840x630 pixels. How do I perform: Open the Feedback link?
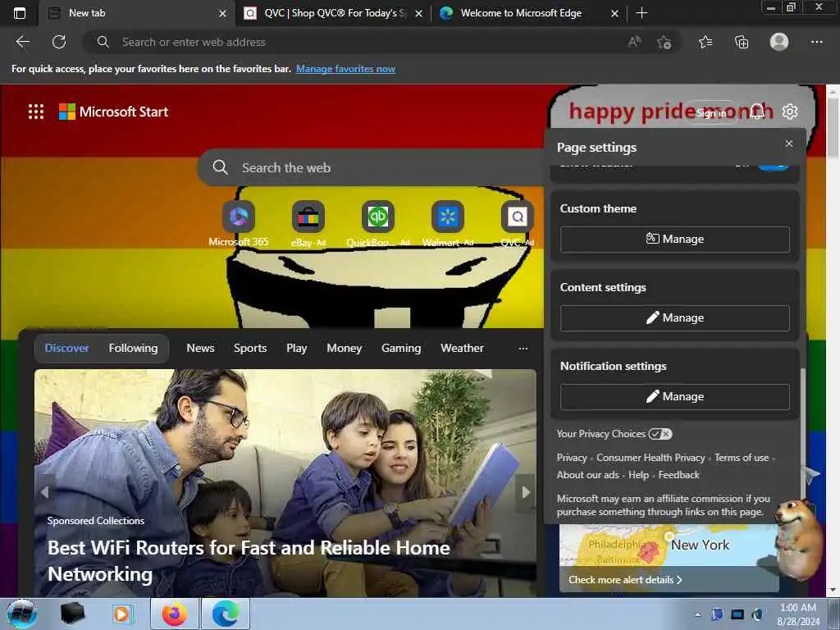tap(678, 475)
